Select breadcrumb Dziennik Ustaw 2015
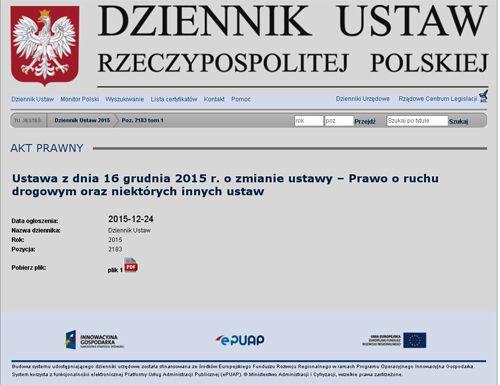This screenshot has height=385, width=500. click(82, 120)
